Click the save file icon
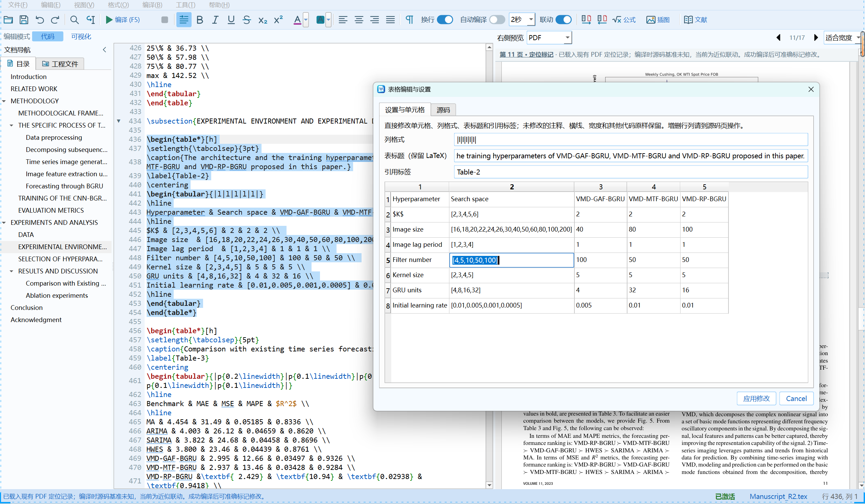 point(24,20)
